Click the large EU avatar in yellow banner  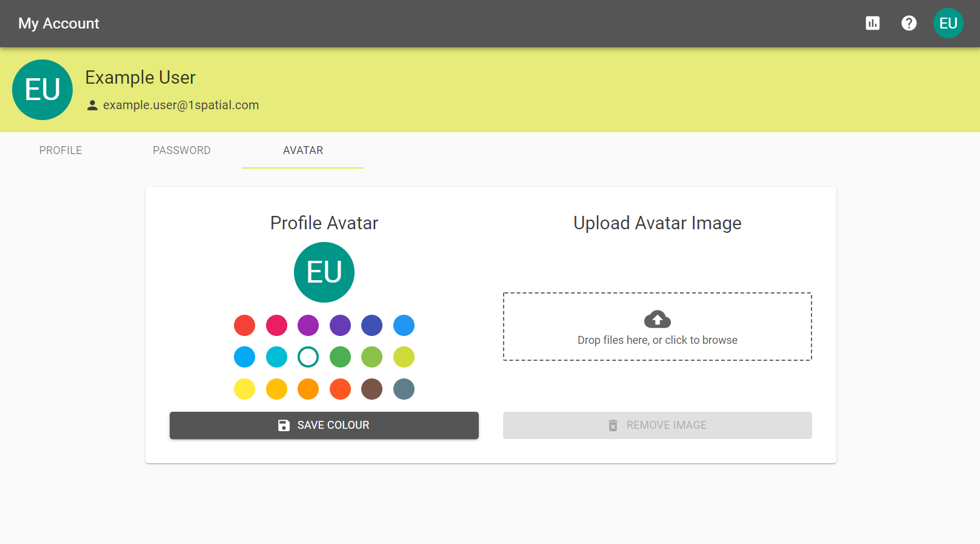(42, 90)
